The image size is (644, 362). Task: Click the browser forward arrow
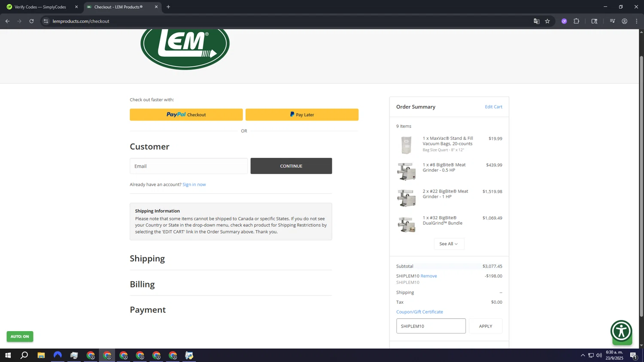(x=19, y=21)
